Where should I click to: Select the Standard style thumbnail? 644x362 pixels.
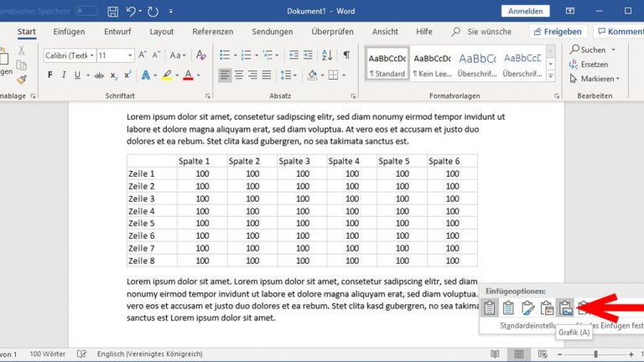click(387, 64)
